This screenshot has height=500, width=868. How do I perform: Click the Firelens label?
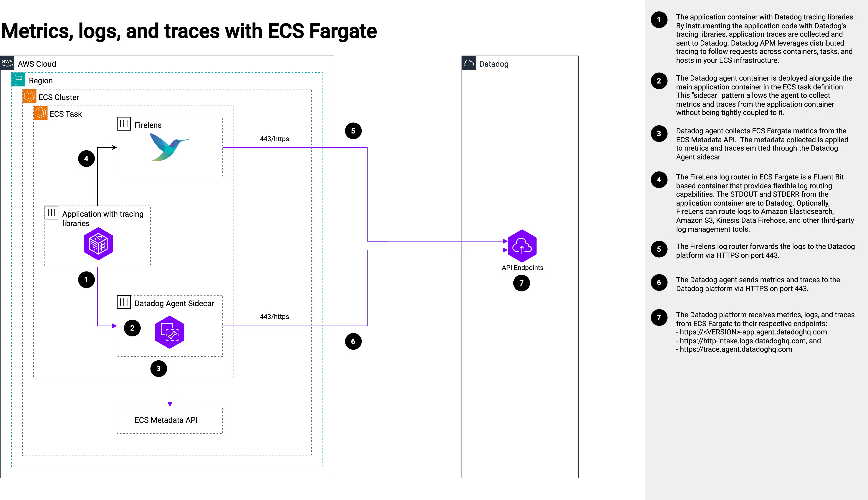click(148, 125)
